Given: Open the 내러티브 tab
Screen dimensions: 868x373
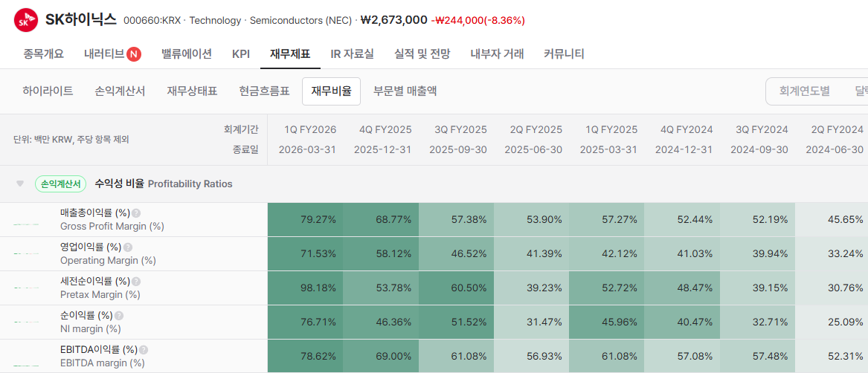Looking at the screenshot, I should (x=104, y=54).
